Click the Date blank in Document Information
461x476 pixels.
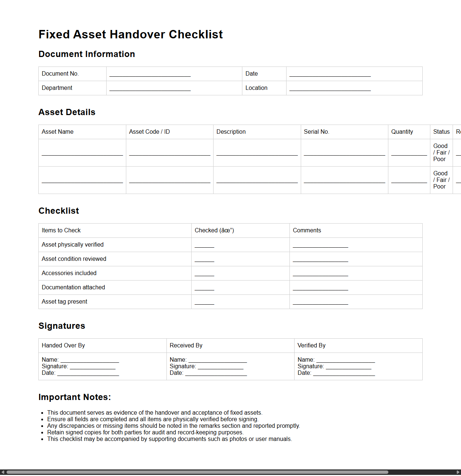coord(330,74)
